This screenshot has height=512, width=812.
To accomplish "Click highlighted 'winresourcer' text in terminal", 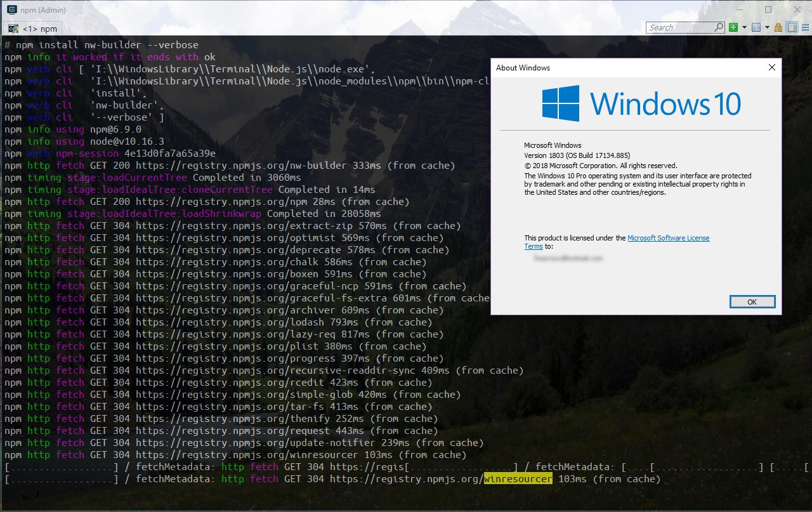I will (x=518, y=479).
